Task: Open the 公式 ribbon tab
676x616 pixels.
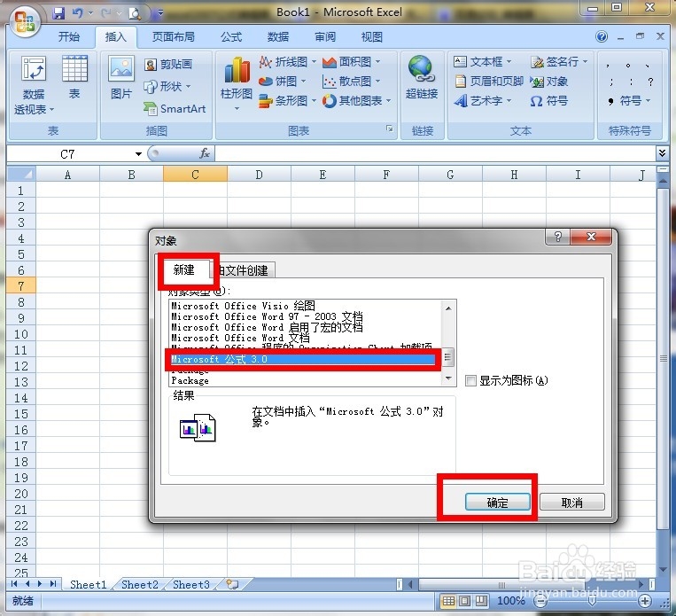Action: (231, 37)
